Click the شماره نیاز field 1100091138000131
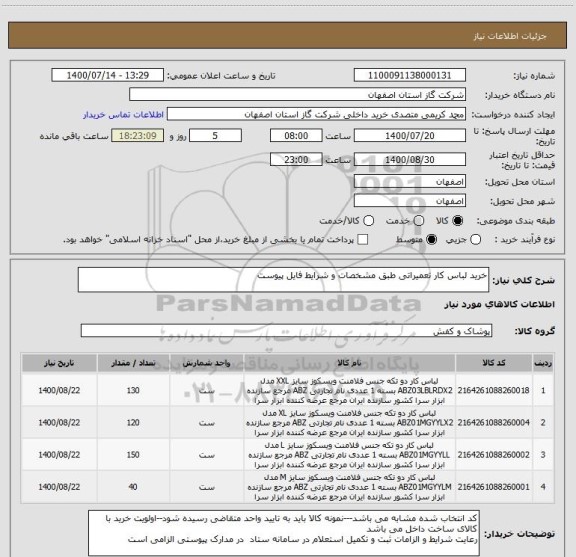Viewport: 576px width, 557px height. pos(410,75)
